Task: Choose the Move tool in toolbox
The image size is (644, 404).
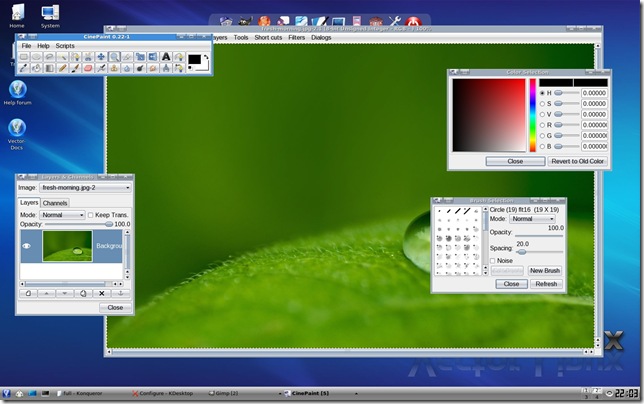Action: pos(101,57)
